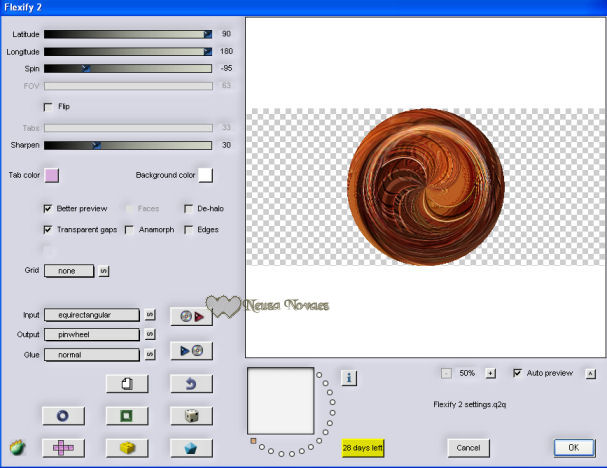This screenshot has width=607, height=468.
Task: Click the Sharpen value 30
Action: coord(226,145)
